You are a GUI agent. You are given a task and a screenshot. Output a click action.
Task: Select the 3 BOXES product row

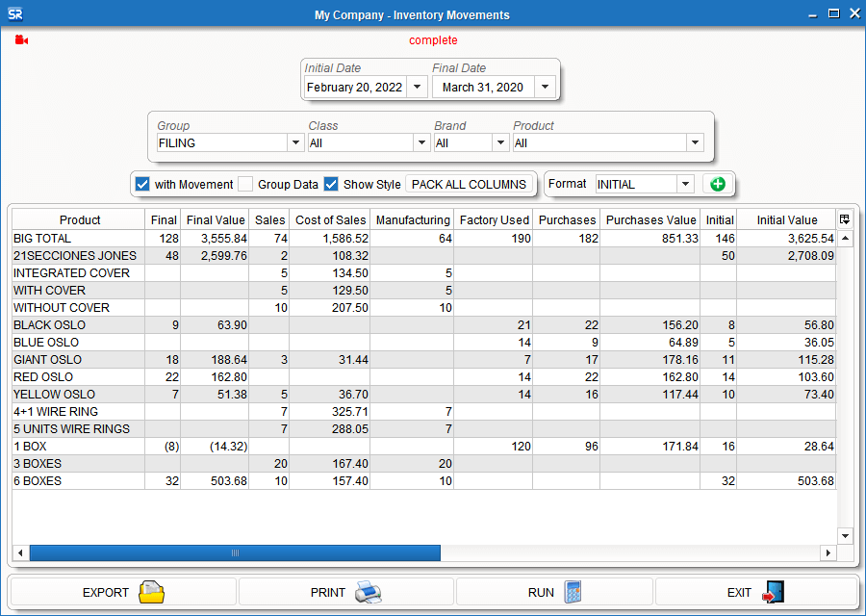(x=424, y=464)
